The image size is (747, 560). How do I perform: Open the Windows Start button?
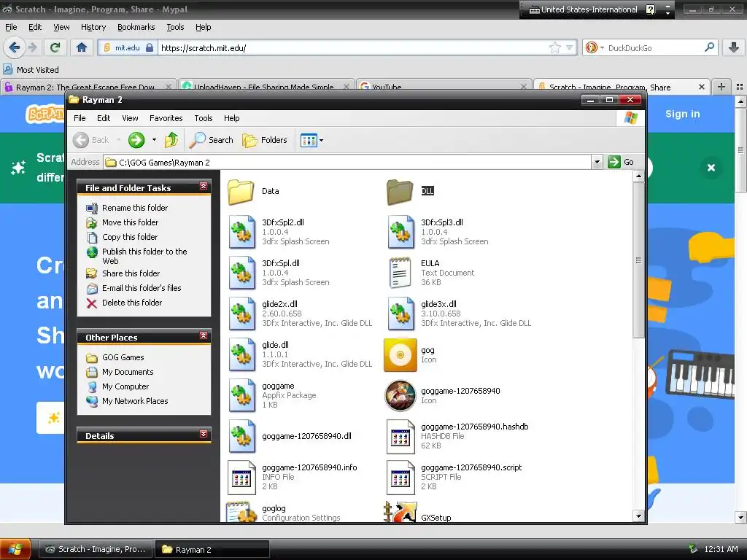click(15, 549)
